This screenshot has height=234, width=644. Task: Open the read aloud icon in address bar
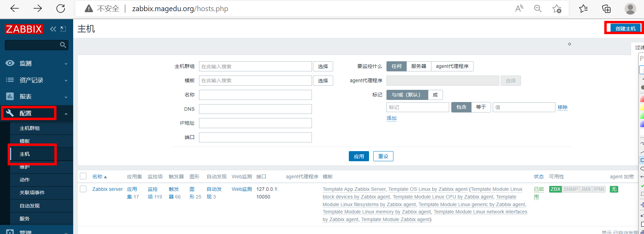519,9
